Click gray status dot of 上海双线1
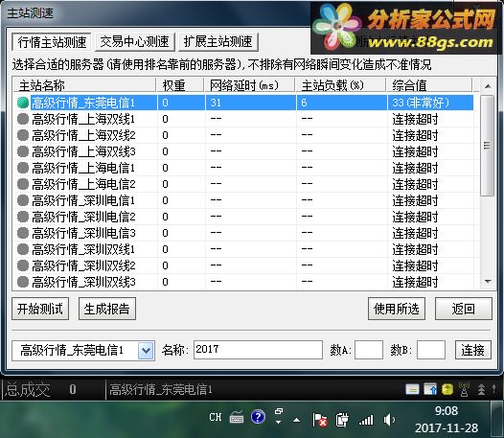504x438 pixels. 23,119
